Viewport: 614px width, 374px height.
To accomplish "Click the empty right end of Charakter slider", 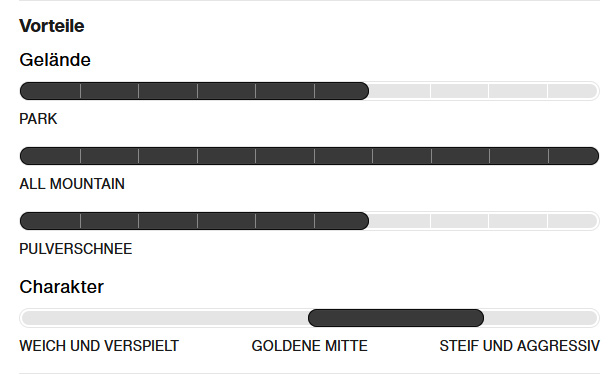I will coord(542,318).
